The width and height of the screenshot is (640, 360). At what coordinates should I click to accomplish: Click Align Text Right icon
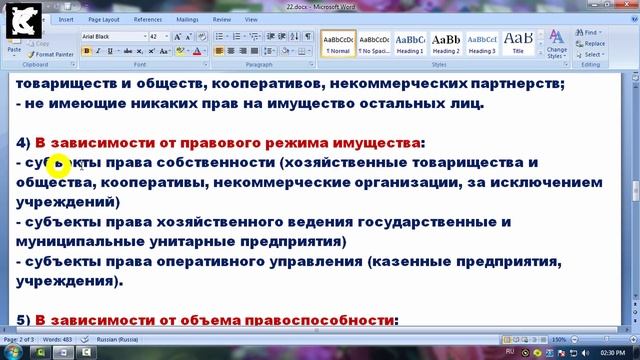coord(243,51)
